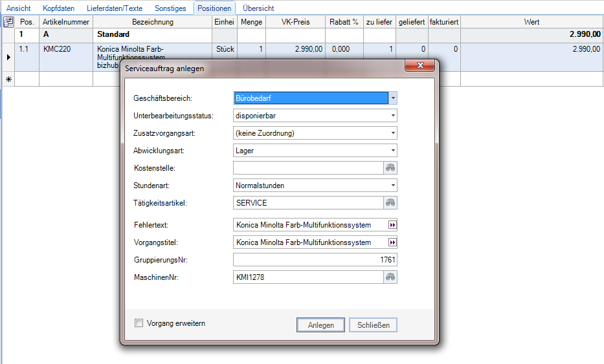Click into the GruppierungsNr input field
This screenshot has height=364, width=604.
click(315, 260)
